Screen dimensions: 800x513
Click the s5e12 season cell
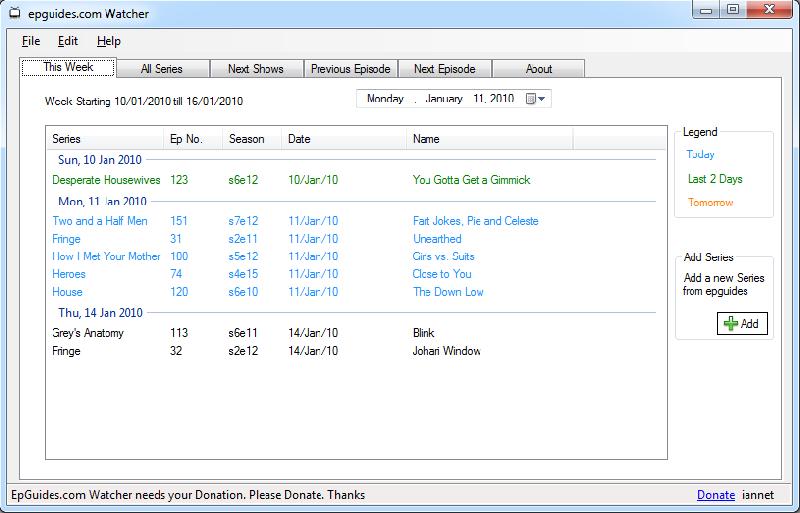243,256
